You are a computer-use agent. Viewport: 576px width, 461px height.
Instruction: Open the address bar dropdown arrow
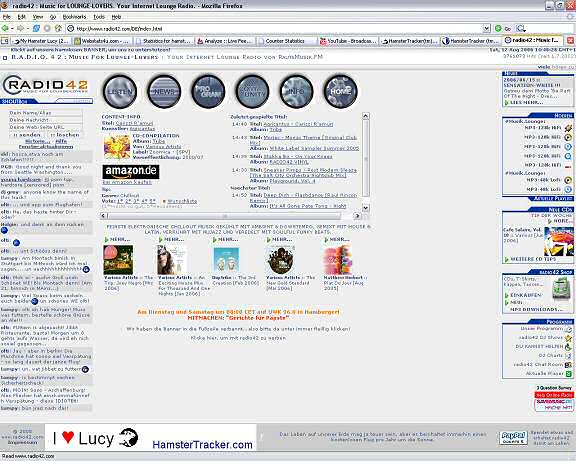point(486,28)
